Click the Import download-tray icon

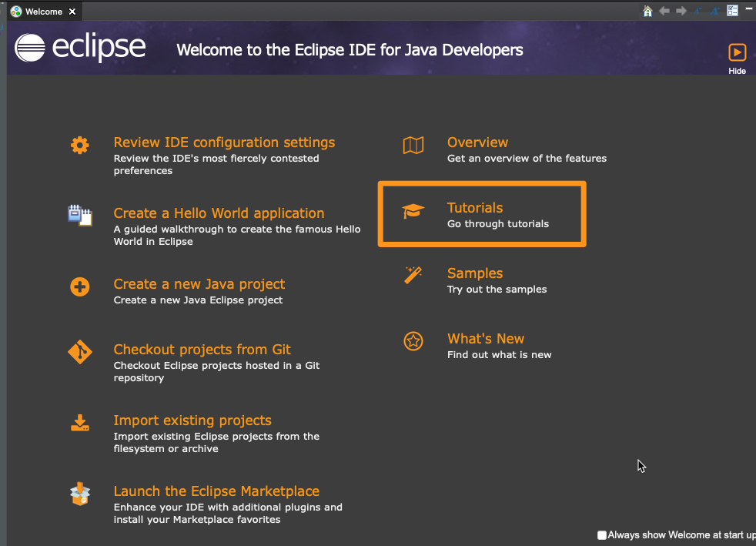click(80, 423)
